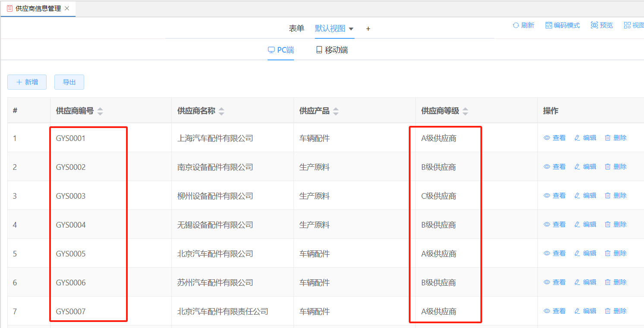Click trash delete icon for GYS0007 row
The image size is (644, 328).
pos(608,311)
